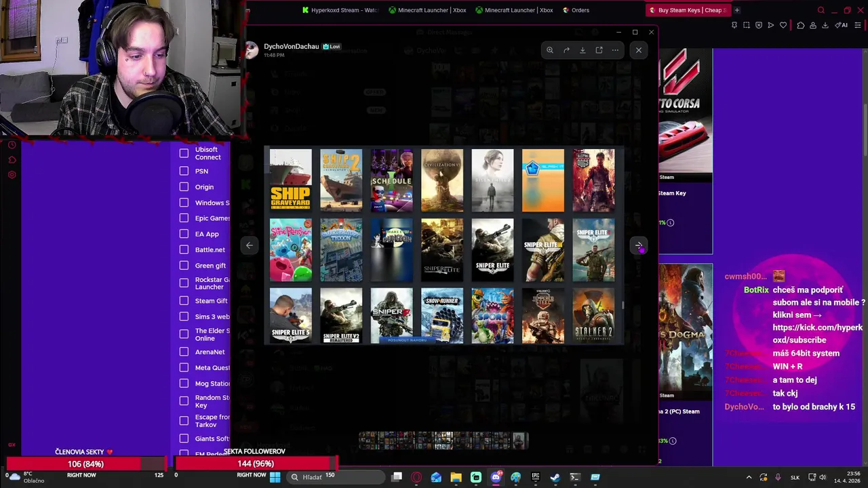This screenshot has width=868, height=488.
Task: Close the Discord image viewer
Action: (x=639, y=50)
